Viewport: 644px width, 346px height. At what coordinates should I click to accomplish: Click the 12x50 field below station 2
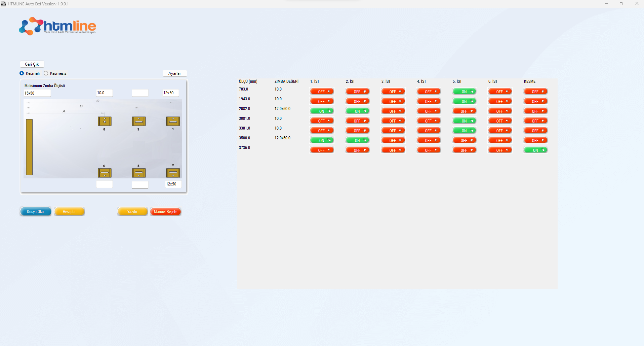point(173,184)
